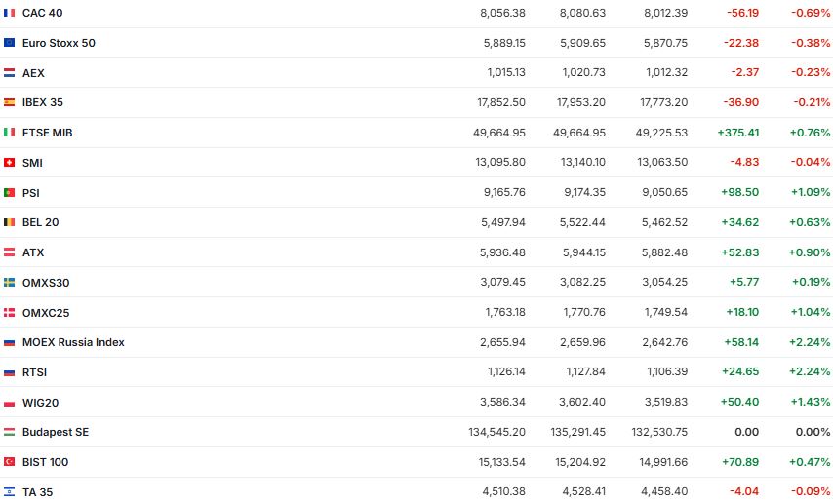Open the Euro Stoxx 50 index page
The width and height of the screenshot is (833, 504).
tap(59, 43)
